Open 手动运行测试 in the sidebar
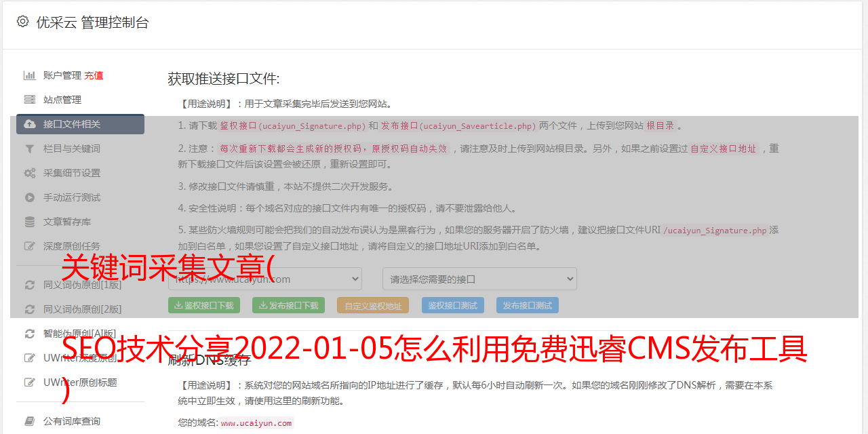The image size is (868, 434). (x=72, y=197)
